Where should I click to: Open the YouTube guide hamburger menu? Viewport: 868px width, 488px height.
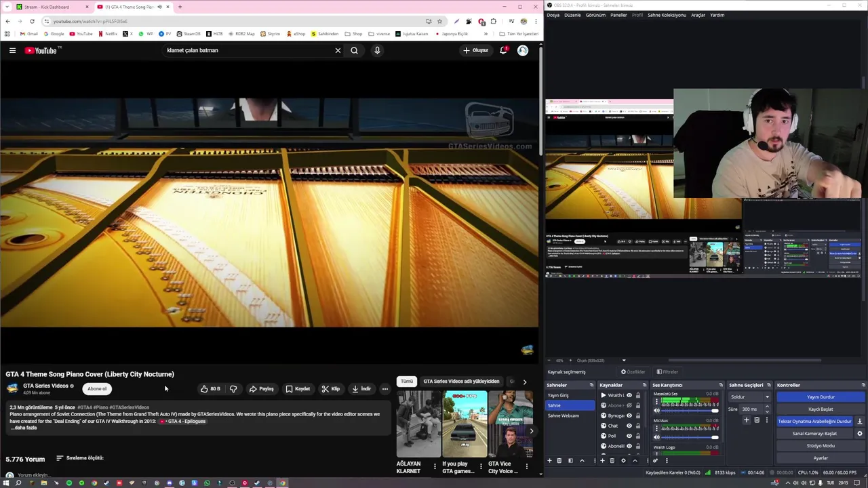coord(12,50)
